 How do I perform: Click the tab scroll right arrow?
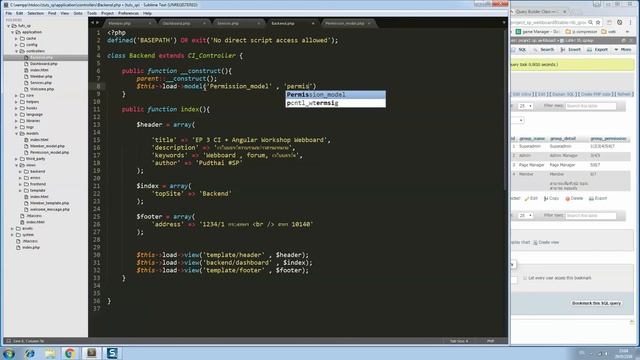coord(97,23)
